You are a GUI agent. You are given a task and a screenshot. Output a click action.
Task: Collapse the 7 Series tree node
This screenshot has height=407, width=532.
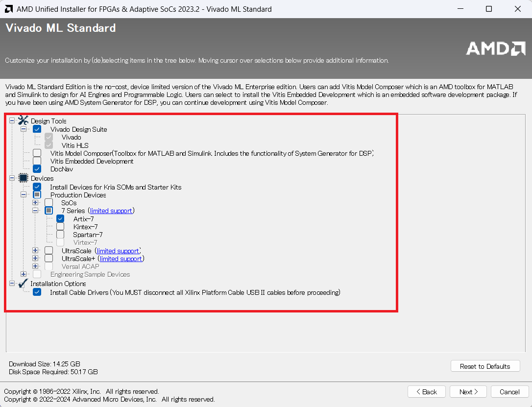[x=35, y=211]
